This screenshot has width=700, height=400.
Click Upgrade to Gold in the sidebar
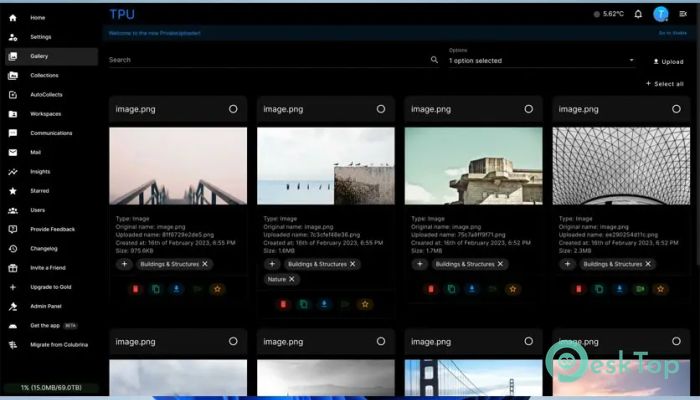coord(51,287)
